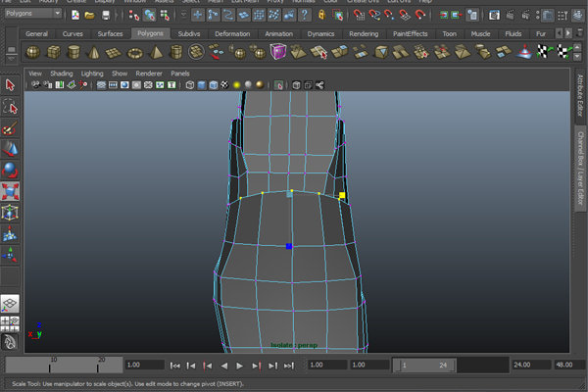Open the Shading viewport menu
The image size is (588, 392).
(x=62, y=73)
